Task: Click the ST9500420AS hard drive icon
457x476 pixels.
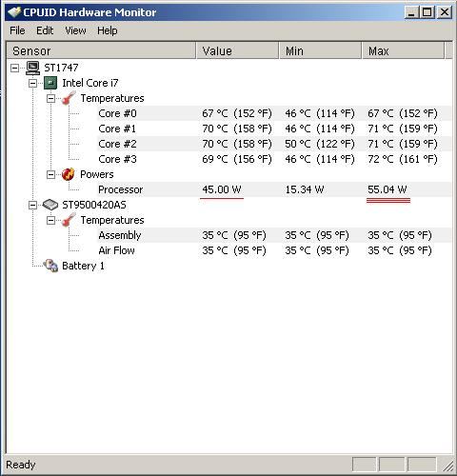Action: (50, 205)
